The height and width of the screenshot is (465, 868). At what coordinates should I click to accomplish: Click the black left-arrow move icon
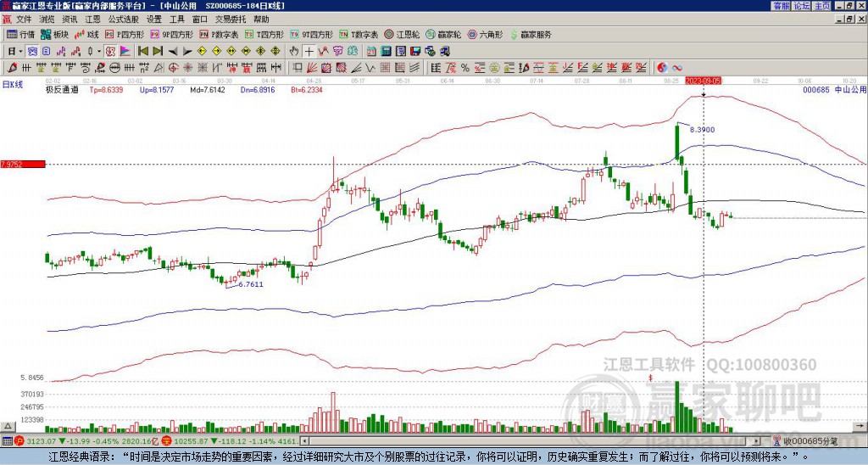(x=173, y=52)
